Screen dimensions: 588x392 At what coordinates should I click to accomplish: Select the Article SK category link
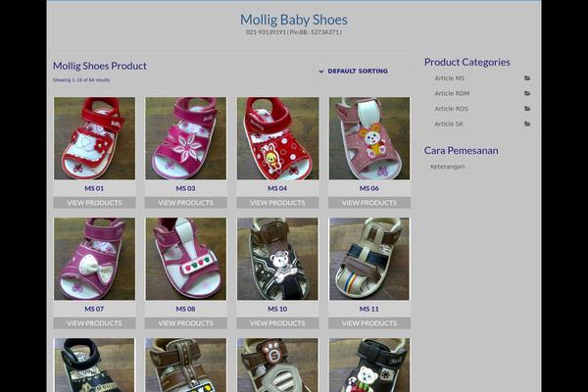pos(449,123)
